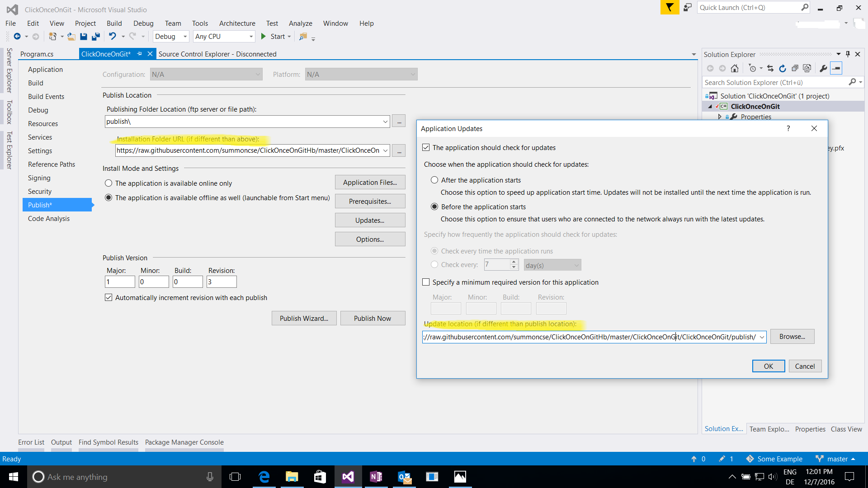Open the Team Explorer bottom tab
The width and height of the screenshot is (868, 488).
tap(769, 429)
